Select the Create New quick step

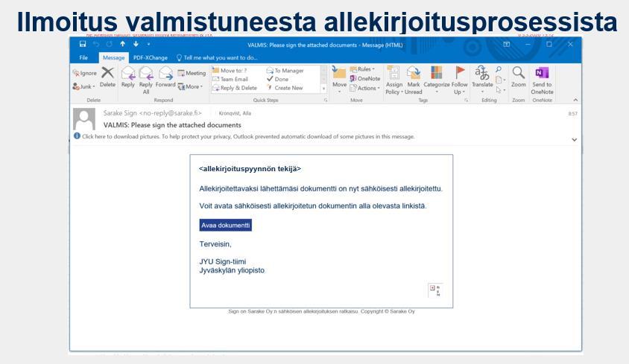285,88
